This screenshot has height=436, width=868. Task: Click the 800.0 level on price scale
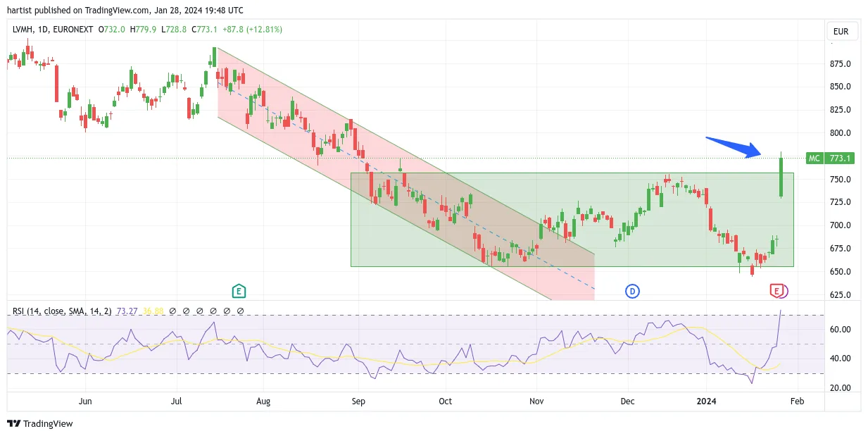(x=841, y=133)
